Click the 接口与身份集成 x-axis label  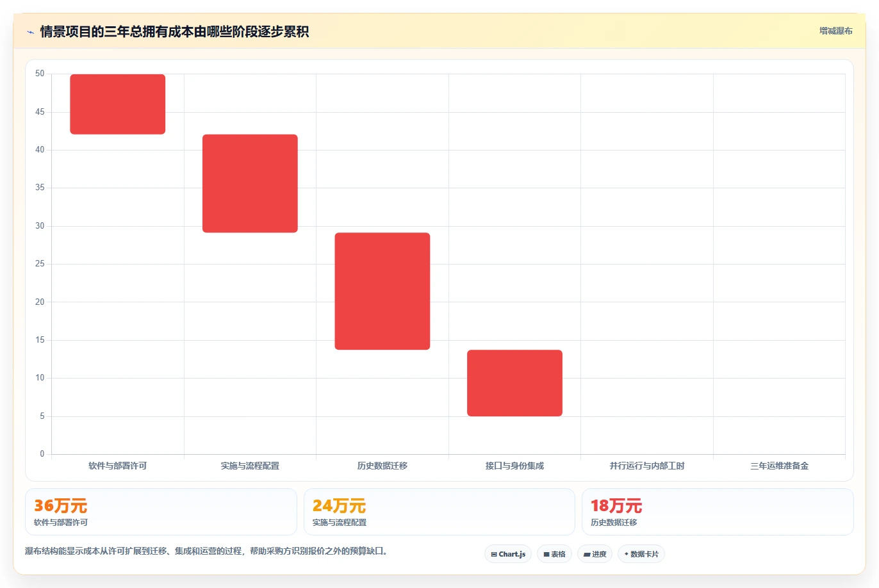coord(514,466)
